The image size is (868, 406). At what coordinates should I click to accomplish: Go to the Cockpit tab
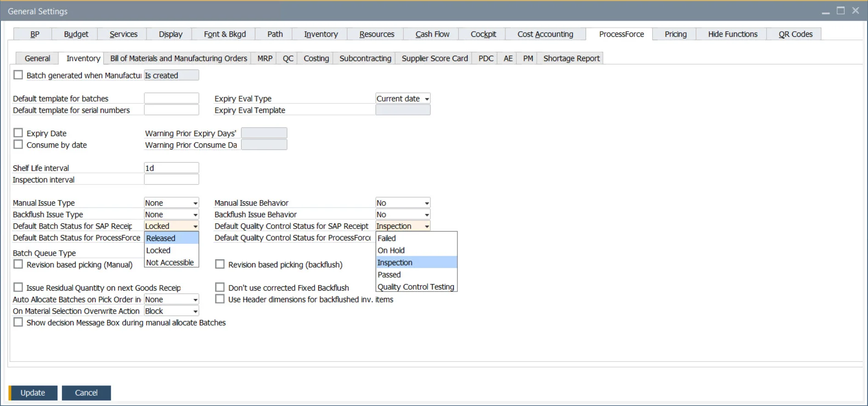pos(483,34)
